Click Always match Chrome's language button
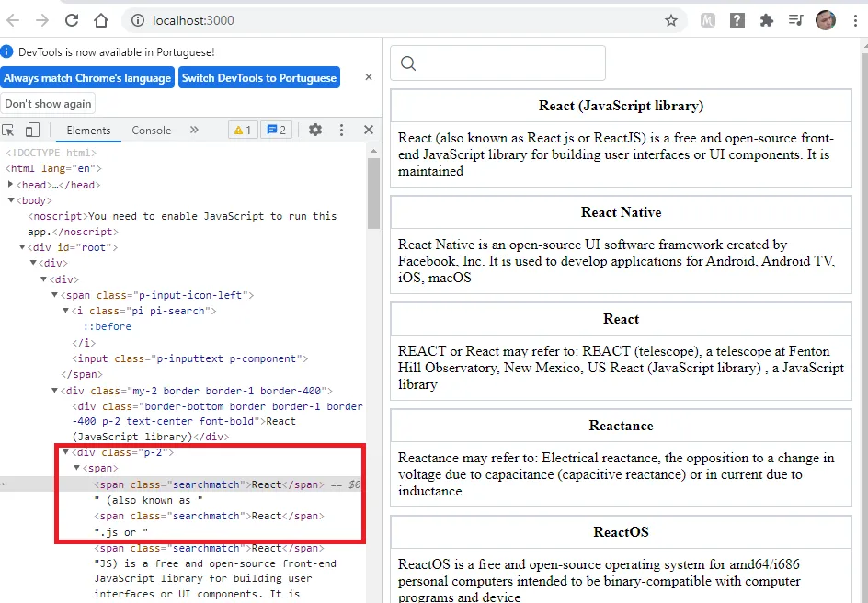Viewport: 868px width, 603px height. 87,78
